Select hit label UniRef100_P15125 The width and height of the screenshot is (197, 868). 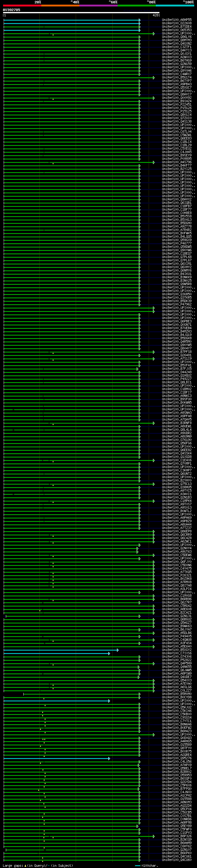[x=177, y=111]
